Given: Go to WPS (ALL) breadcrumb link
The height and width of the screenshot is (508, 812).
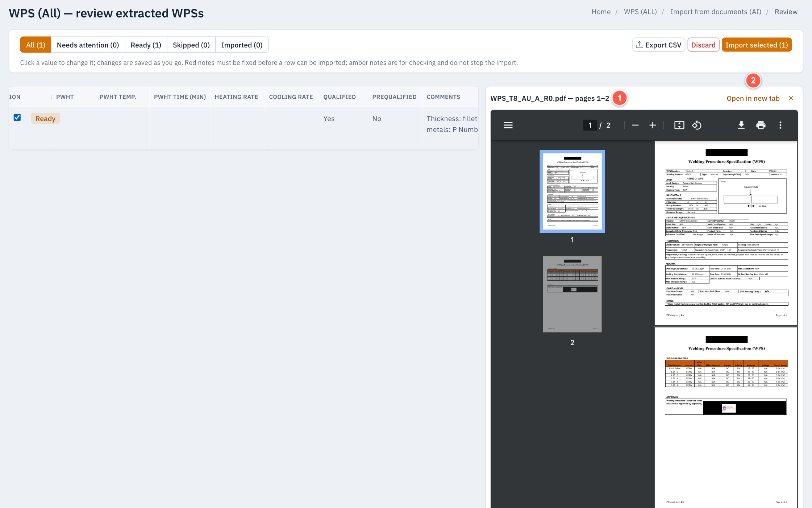Looking at the screenshot, I should pos(640,12).
